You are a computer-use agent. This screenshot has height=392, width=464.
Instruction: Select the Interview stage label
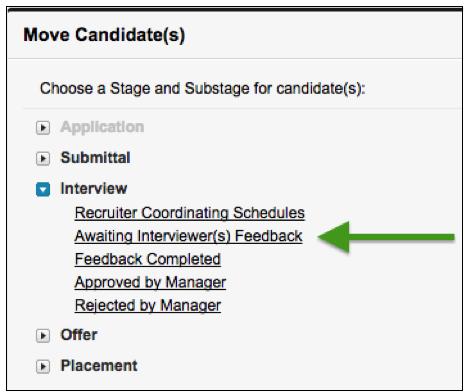pos(94,189)
